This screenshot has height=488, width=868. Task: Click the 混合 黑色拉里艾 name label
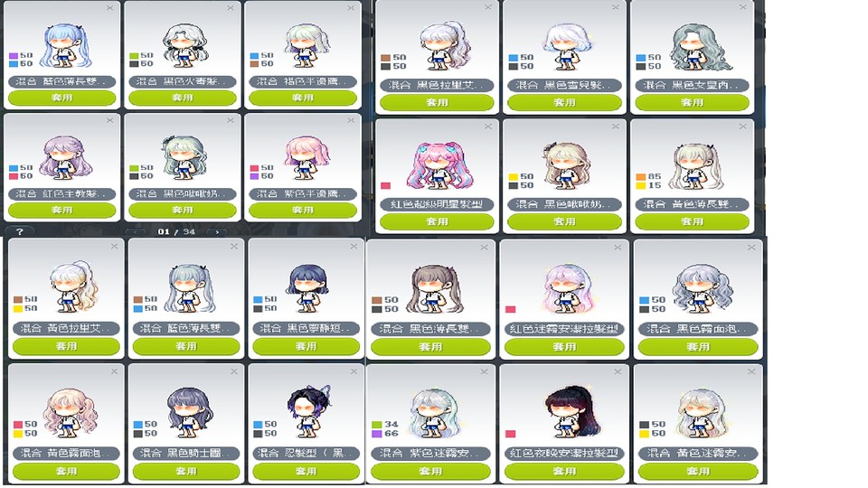click(x=437, y=85)
